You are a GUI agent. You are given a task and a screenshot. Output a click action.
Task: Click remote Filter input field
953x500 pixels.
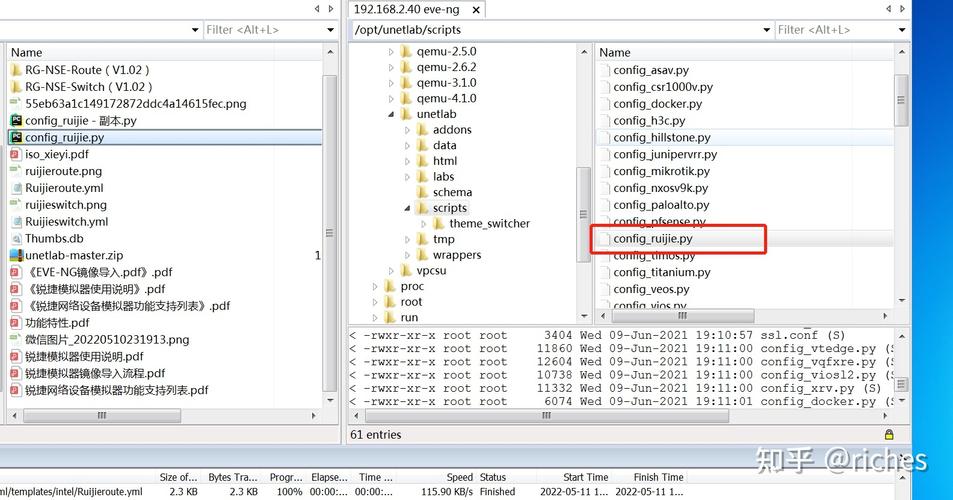tap(835, 30)
